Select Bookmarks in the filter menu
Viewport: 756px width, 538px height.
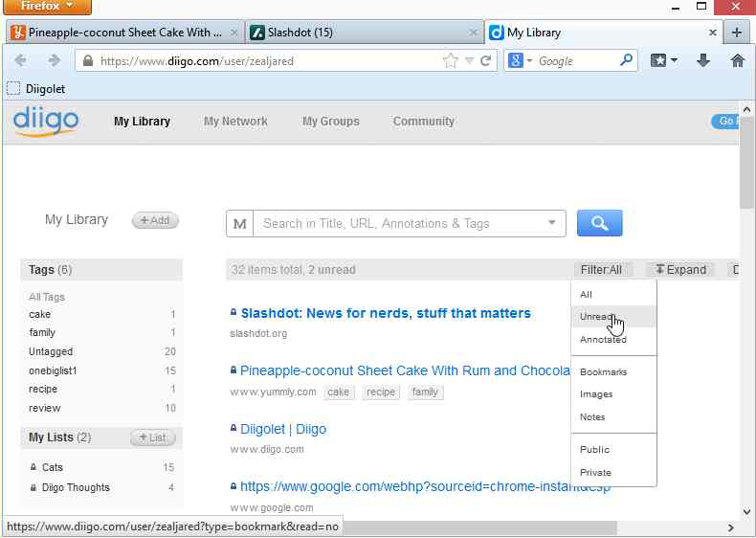(613, 371)
